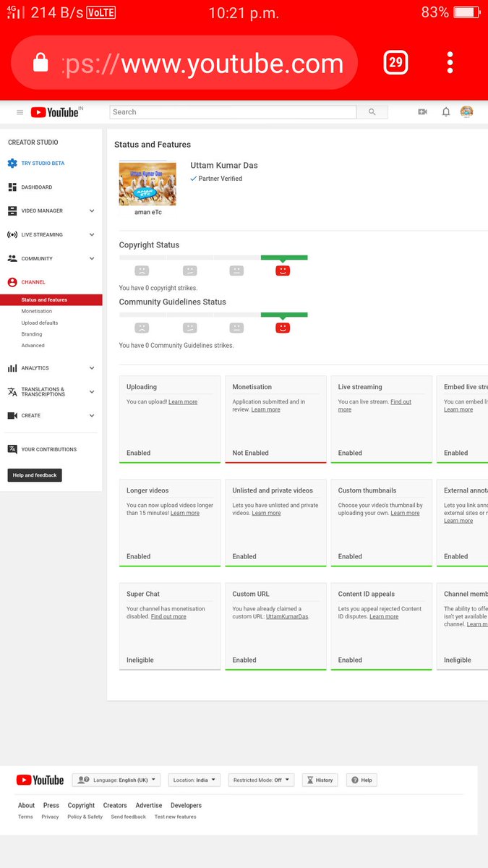Expand the Create section
Image resolution: width=488 pixels, height=868 pixels.
pos(92,416)
